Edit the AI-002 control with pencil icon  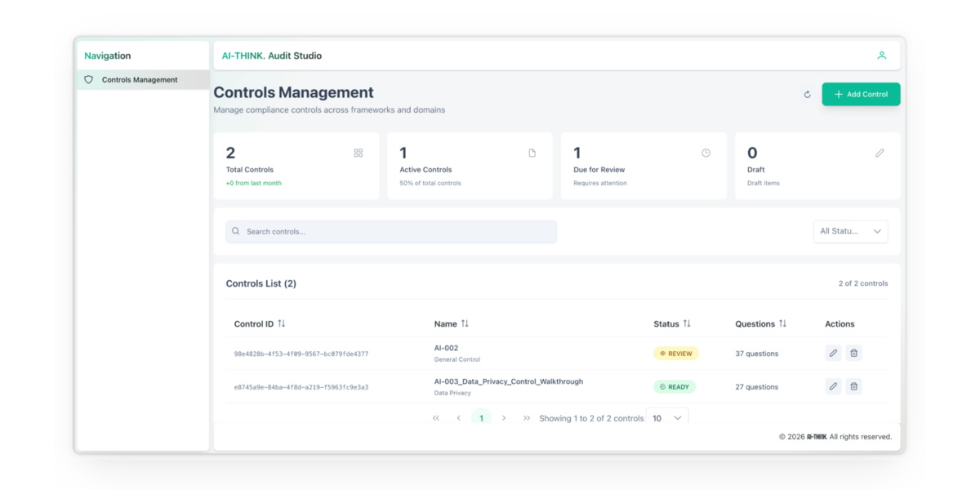click(x=833, y=354)
